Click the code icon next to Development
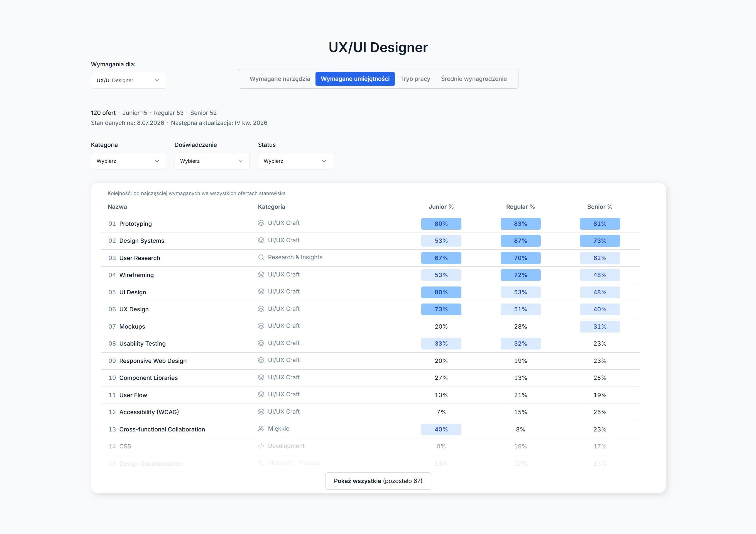756x534 pixels. [261, 446]
